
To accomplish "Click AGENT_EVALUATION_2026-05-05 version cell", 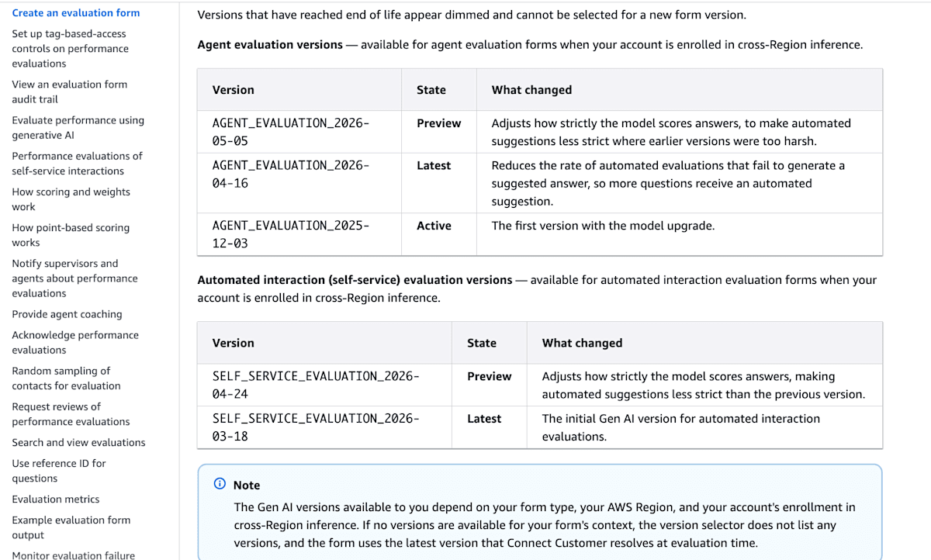I will point(299,132).
